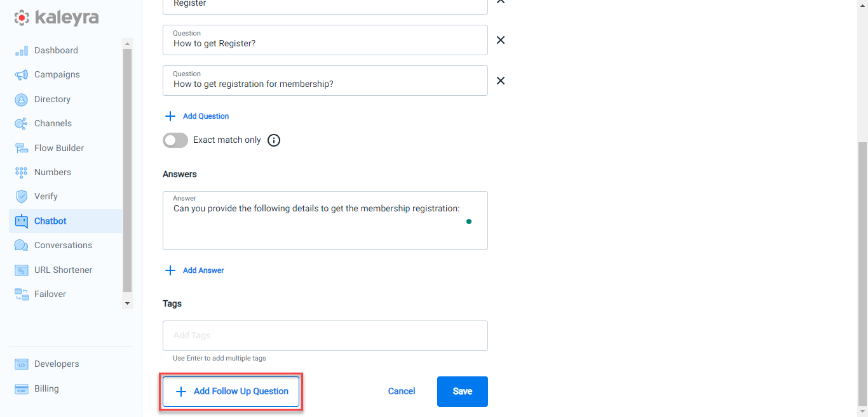Click the Save button
The image size is (868, 417).
463,392
